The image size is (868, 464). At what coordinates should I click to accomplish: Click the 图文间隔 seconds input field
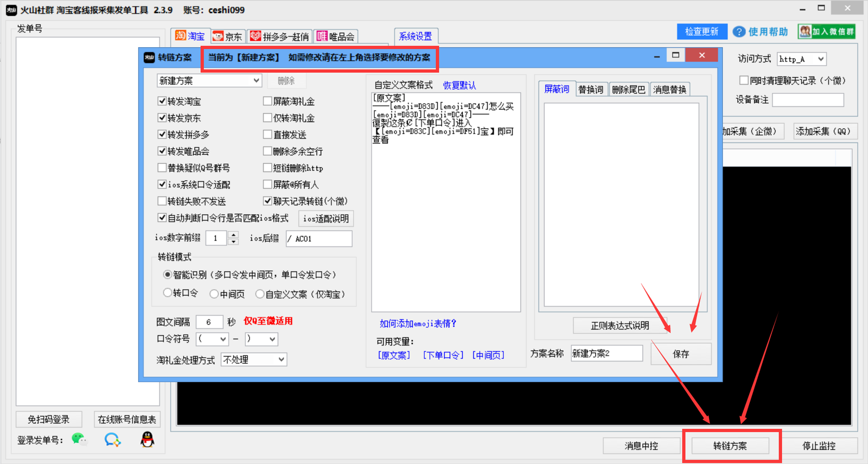(x=209, y=322)
